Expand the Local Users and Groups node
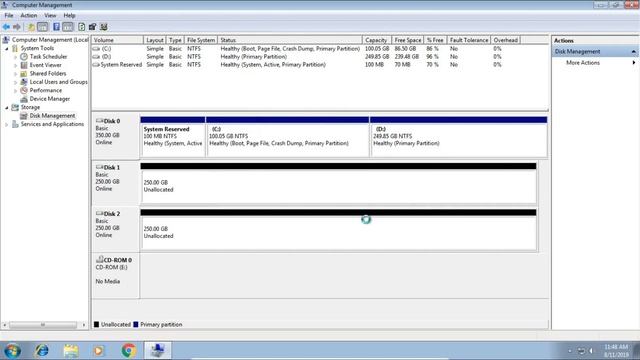 [16, 82]
